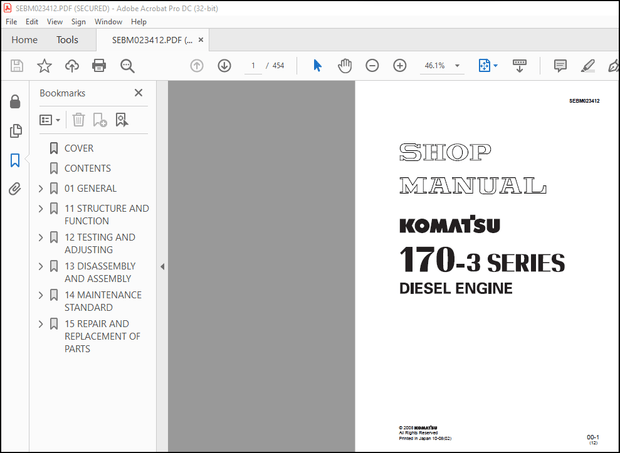This screenshot has width=620, height=453.
Task: Open 01 GENERAL bookmark label
Action: pos(90,189)
